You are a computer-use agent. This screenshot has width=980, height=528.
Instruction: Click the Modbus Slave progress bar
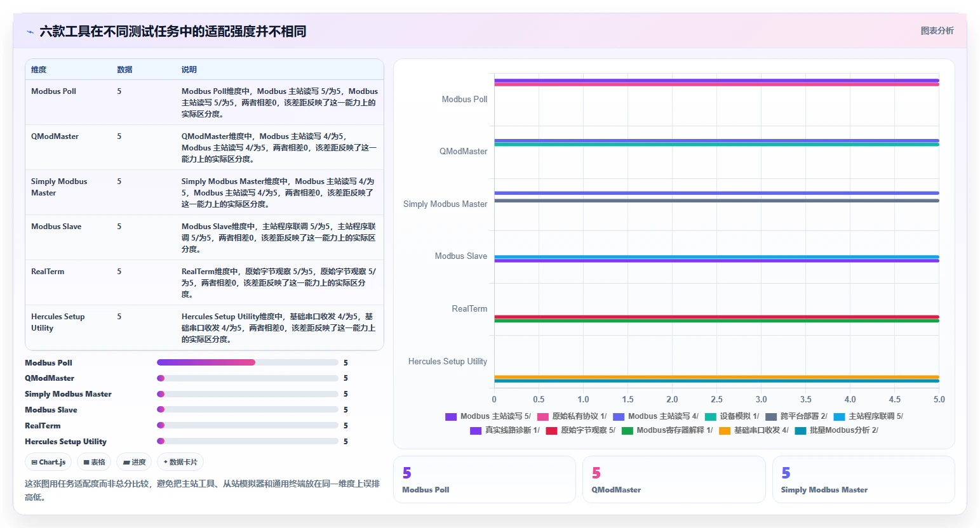click(248, 409)
